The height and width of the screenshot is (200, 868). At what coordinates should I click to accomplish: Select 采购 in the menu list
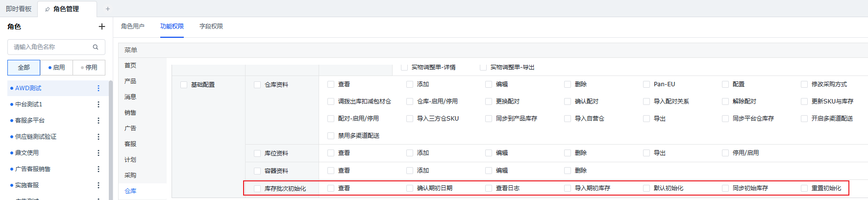(130, 175)
